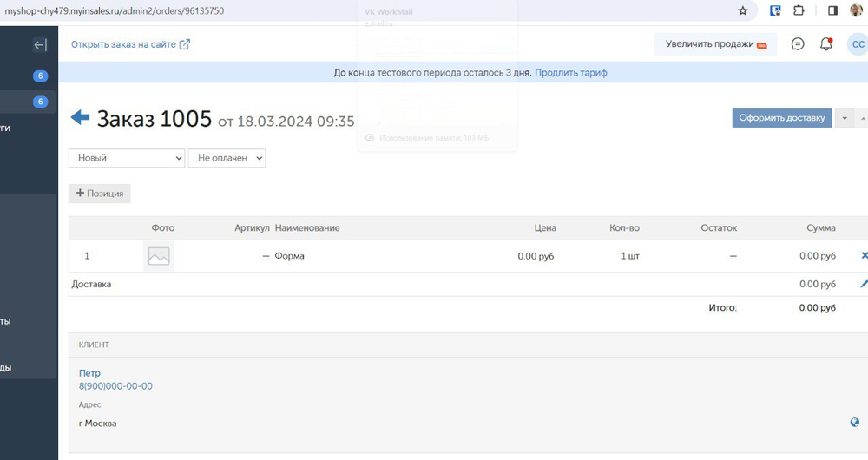The image size is (868, 460).
Task: Open the payment status dropdown Не оплачен
Action: (227, 158)
